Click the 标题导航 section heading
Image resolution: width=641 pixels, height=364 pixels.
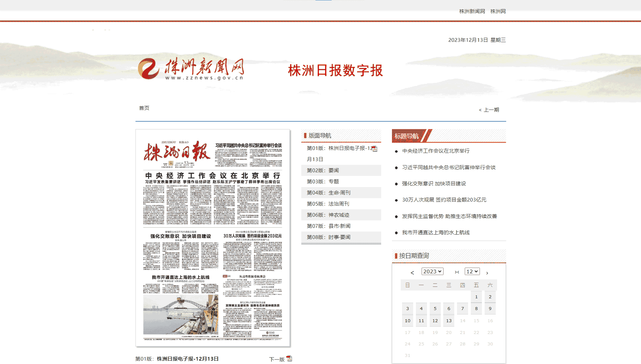(406, 136)
